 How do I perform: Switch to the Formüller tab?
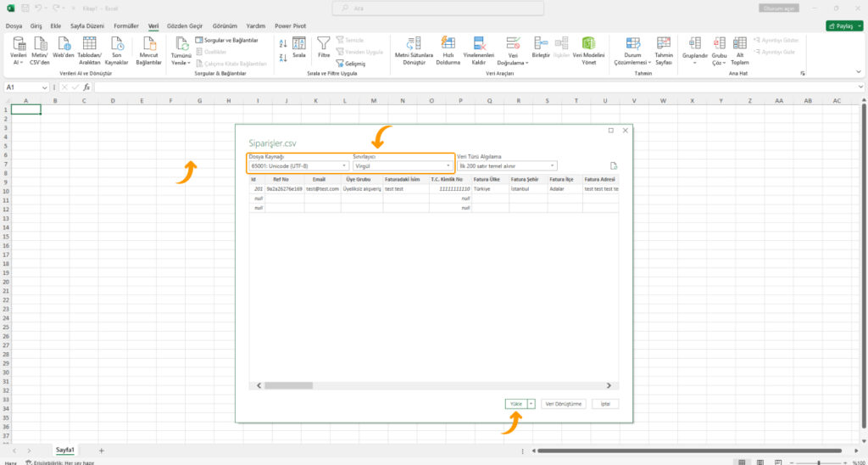click(x=126, y=26)
